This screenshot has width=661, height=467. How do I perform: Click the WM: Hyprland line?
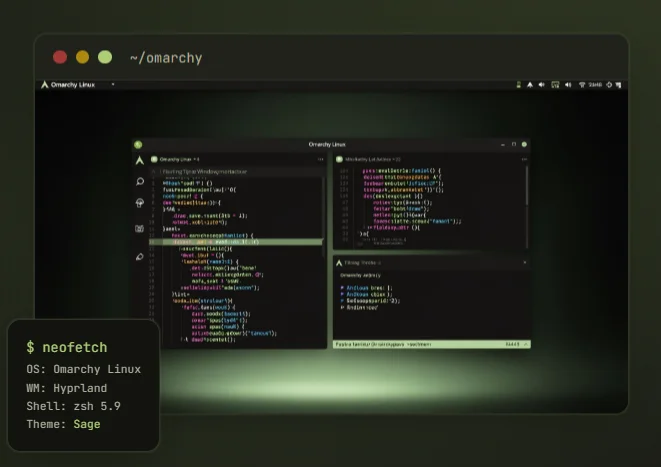tap(67, 388)
